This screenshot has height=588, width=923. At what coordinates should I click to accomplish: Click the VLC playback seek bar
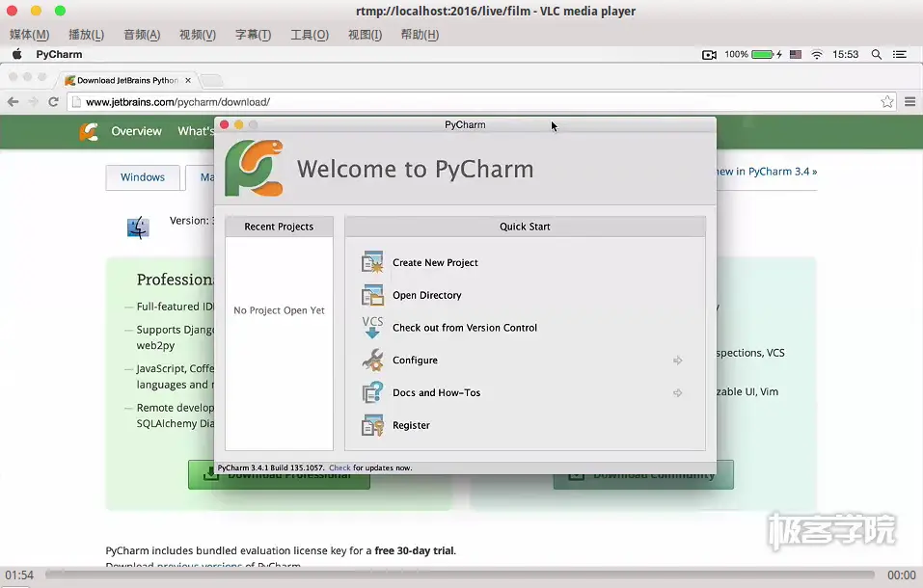[460, 575]
